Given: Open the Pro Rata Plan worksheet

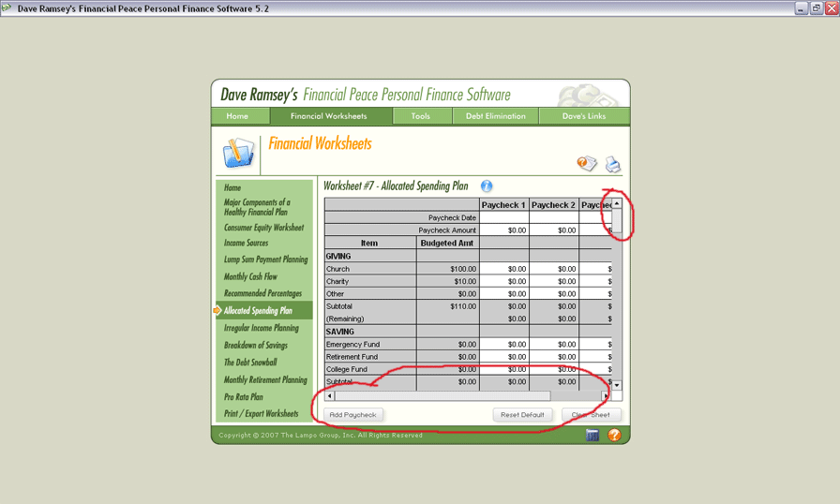Looking at the screenshot, I should (x=243, y=397).
